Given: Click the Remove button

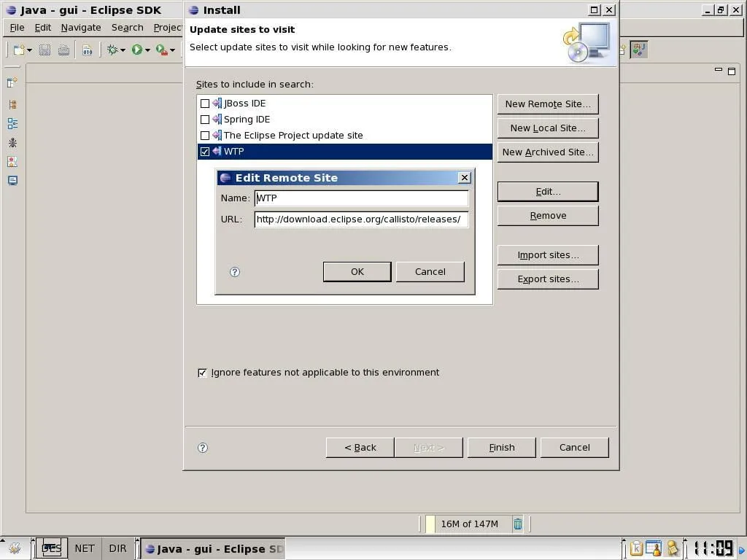Looking at the screenshot, I should click(x=548, y=216).
